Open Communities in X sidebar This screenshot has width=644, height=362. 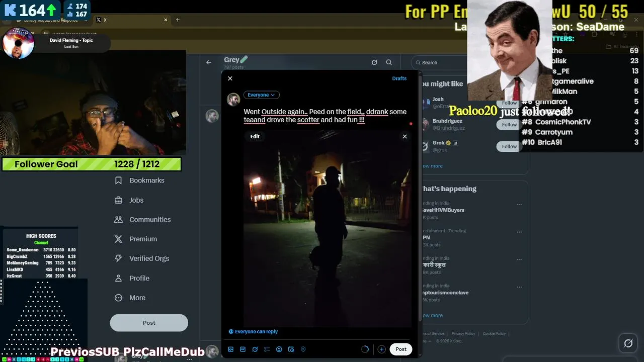click(142, 220)
